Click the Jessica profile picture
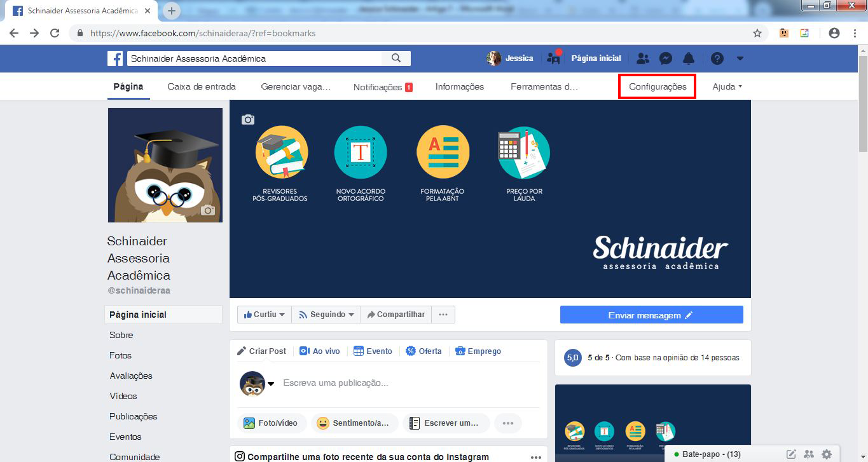 coord(493,58)
